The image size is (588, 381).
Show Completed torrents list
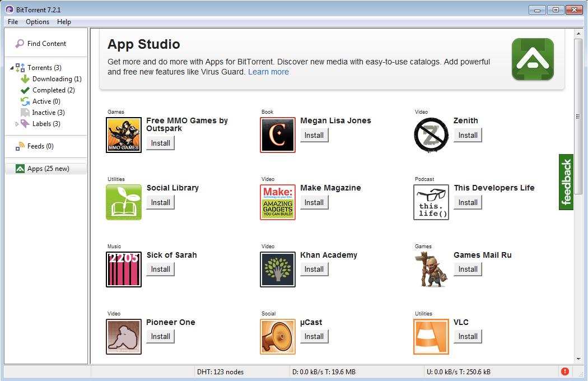click(x=53, y=90)
